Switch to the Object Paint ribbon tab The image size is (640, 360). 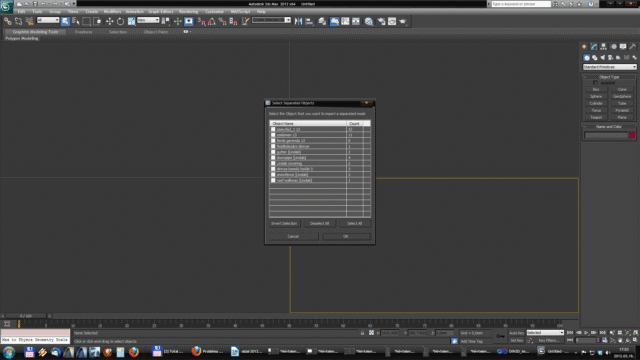pyautogui.click(x=156, y=32)
